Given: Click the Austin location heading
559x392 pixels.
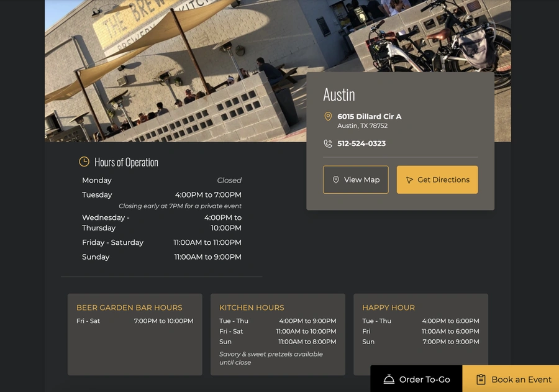Looking at the screenshot, I should pos(339,94).
